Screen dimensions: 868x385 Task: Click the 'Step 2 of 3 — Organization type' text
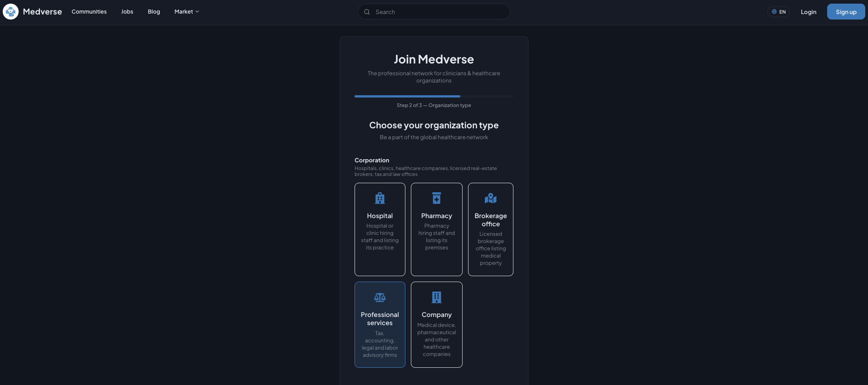[x=434, y=105]
